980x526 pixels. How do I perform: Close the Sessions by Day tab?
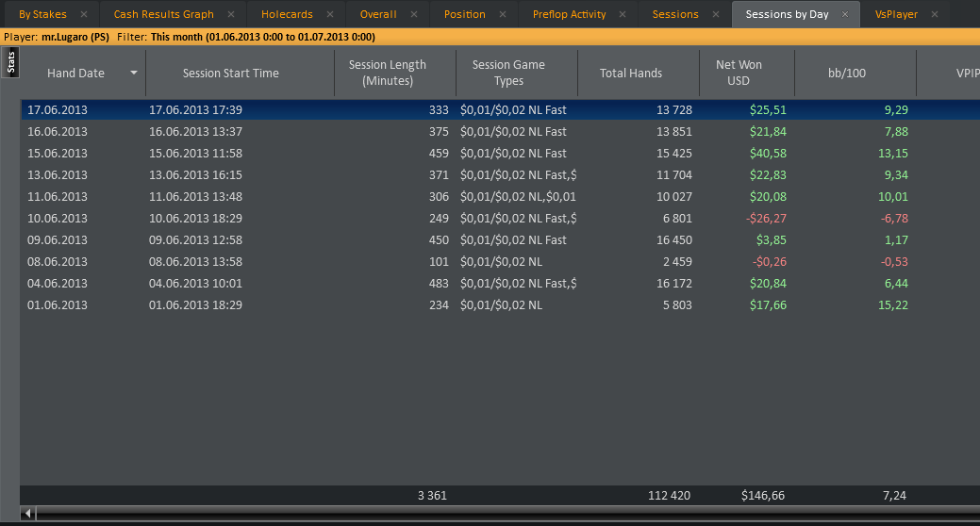(x=846, y=15)
